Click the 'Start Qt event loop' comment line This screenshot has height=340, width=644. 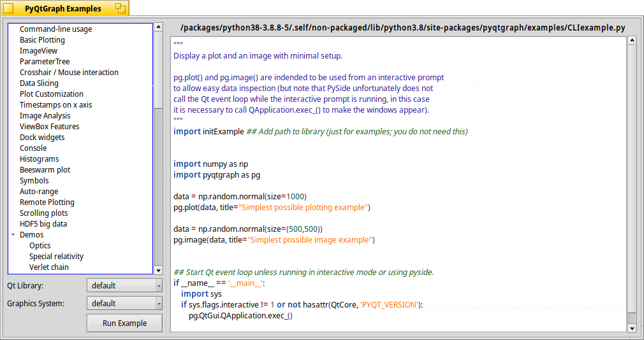[304, 273]
